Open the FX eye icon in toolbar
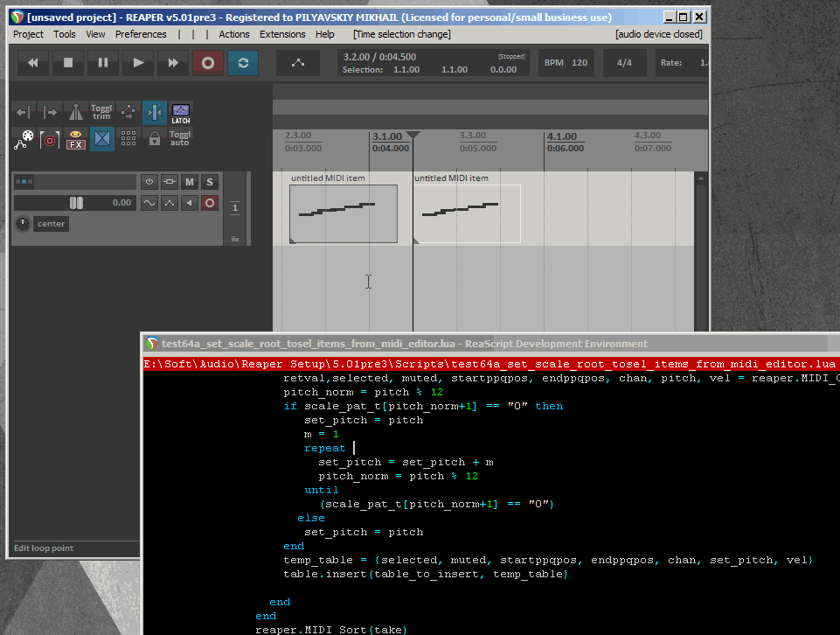The width and height of the screenshot is (840, 635). pos(76,138)
